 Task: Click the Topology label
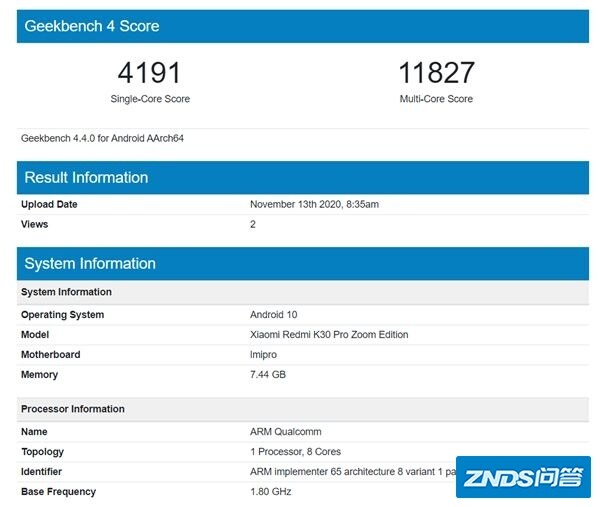point(42,452)
